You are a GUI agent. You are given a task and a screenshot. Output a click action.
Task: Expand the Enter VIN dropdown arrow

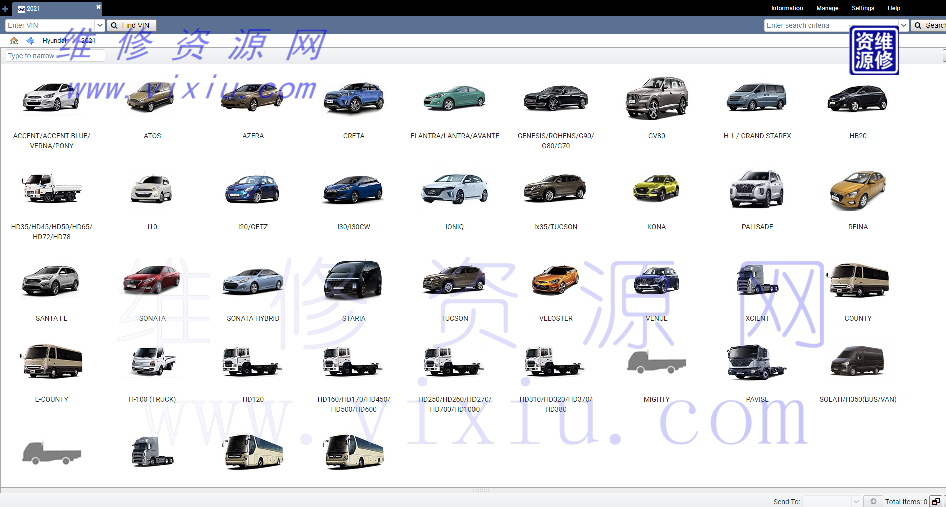pos(99,25)
